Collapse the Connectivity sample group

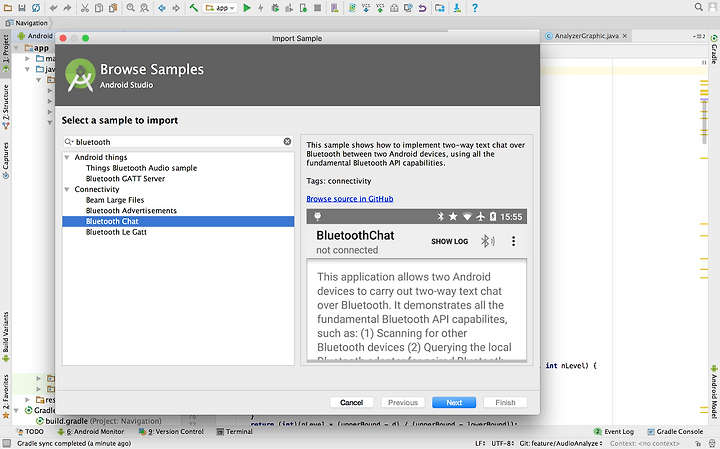pyautogui.click(x=67, y=190)
